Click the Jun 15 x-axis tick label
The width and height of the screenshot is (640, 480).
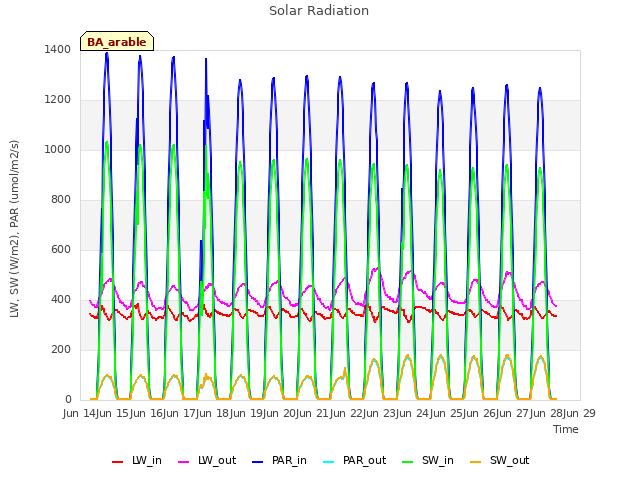(114, 413)
